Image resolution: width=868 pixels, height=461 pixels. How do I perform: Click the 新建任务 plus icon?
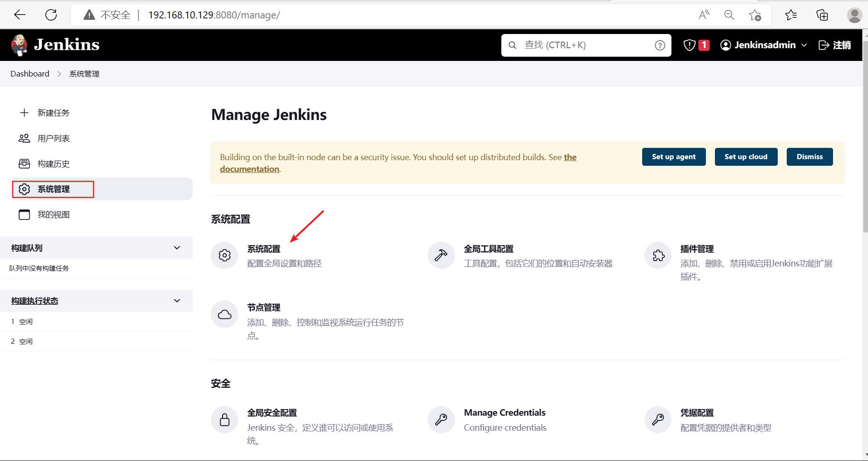(x=24, y=113)
